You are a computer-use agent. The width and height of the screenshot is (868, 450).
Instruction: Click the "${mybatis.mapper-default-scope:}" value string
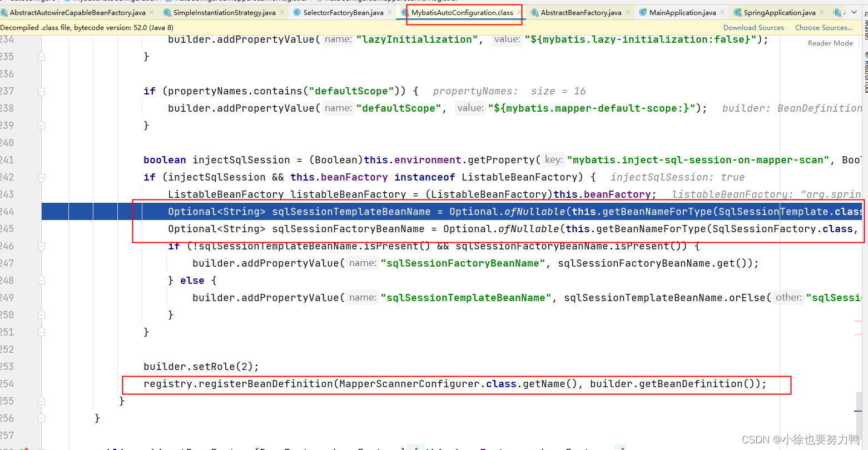(592, 108)
